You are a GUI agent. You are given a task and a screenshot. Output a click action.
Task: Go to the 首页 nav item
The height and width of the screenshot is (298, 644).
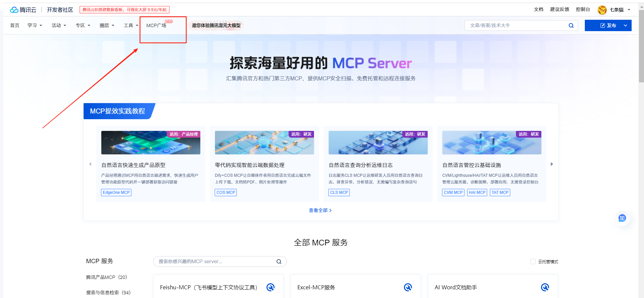click(x=15, y=25)
